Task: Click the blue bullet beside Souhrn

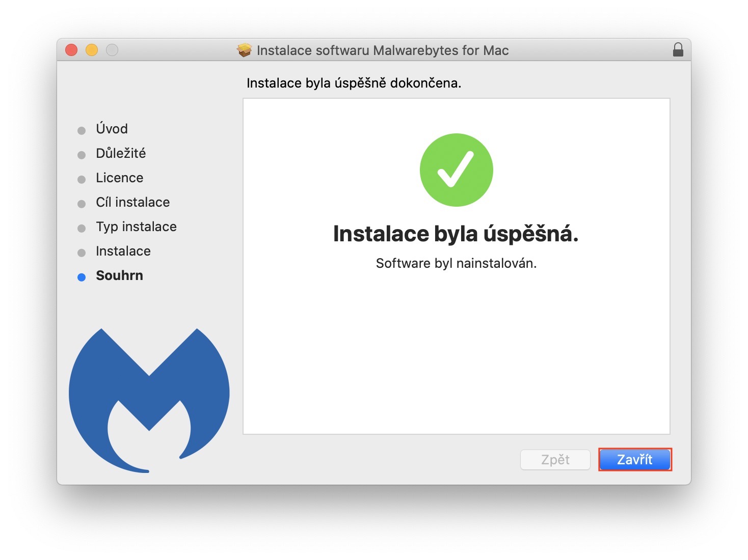Action: click(x=82, y=277)
